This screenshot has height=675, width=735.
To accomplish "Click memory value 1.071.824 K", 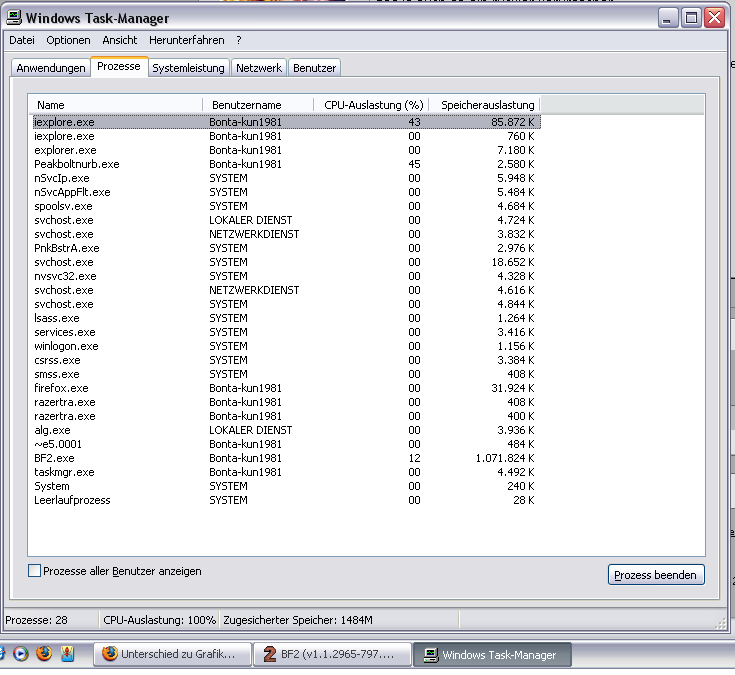I will [505, 458].
